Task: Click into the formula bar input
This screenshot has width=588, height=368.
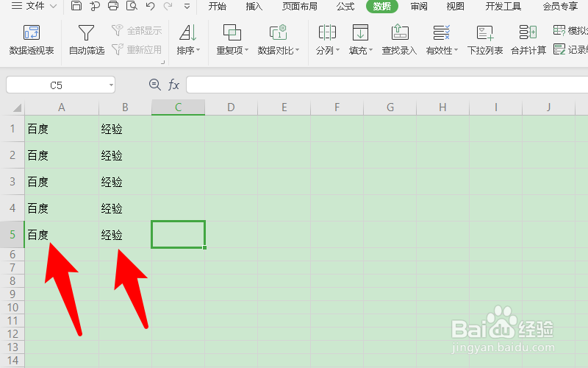Action: [x=387, y=85]
